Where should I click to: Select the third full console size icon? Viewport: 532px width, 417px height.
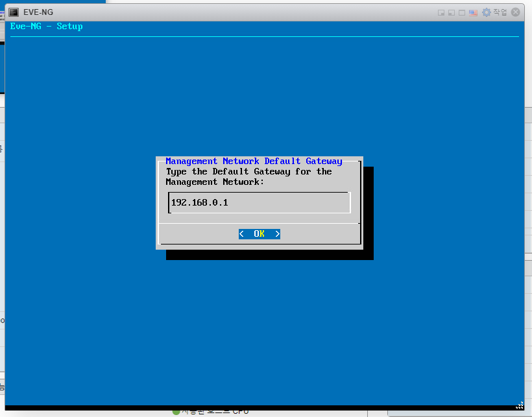(462, 13)
